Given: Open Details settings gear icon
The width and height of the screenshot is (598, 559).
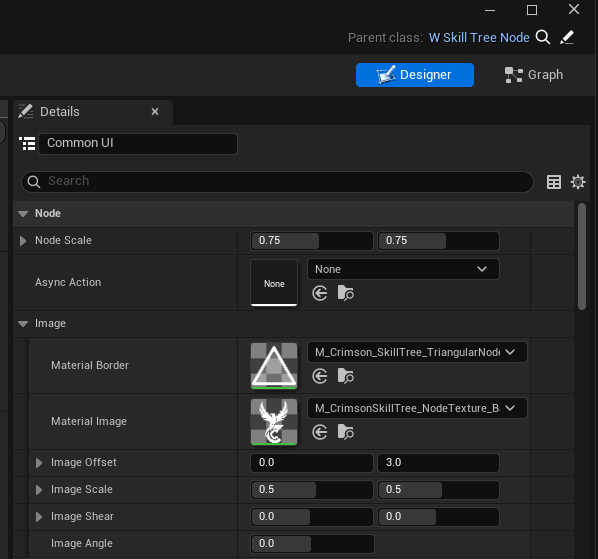Looking at the screenshot, I should tap(578, 182).
